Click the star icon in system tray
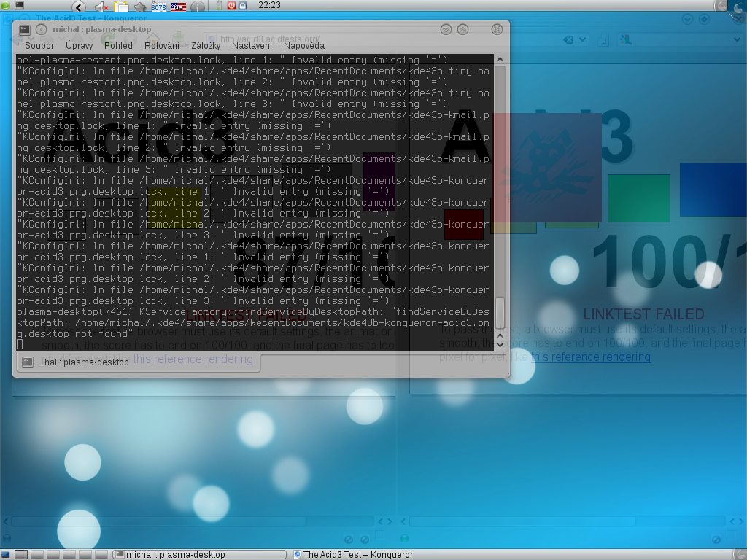 pos(140,7)
